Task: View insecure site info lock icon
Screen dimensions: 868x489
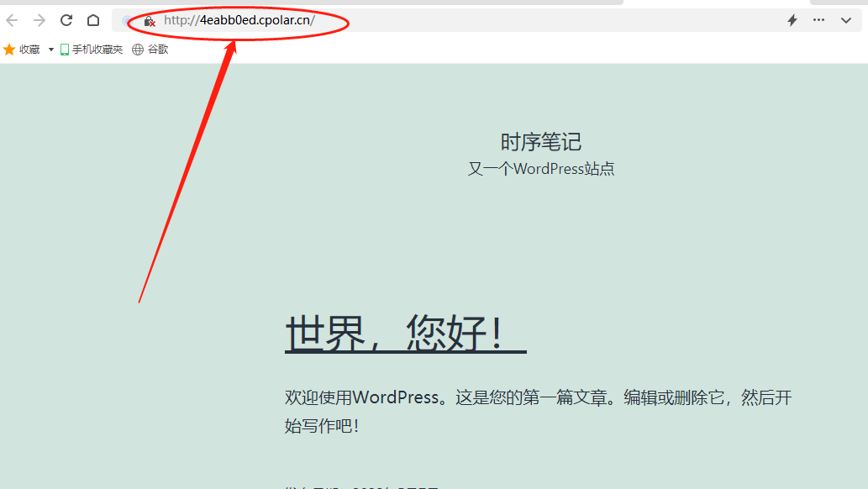Action: tap(150, 22)
